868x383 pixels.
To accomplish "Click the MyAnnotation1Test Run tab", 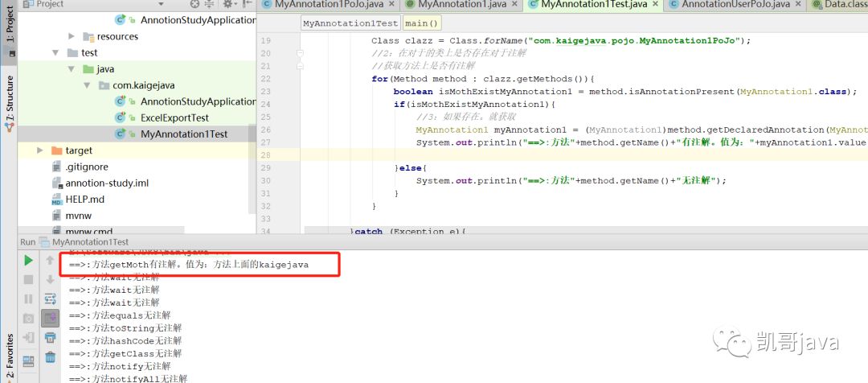I will coord(84,242).
